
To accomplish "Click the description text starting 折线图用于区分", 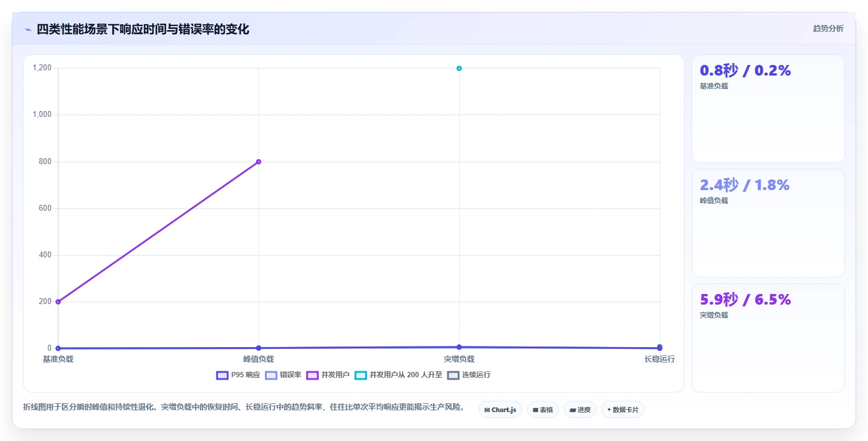I will (244, 407).
